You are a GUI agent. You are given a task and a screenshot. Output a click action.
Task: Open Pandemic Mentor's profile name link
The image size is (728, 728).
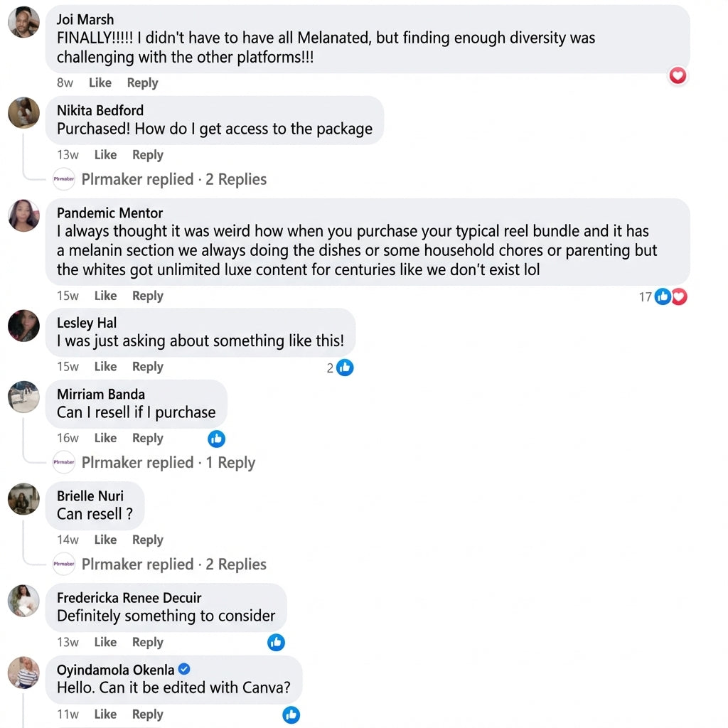click(109, 213)
